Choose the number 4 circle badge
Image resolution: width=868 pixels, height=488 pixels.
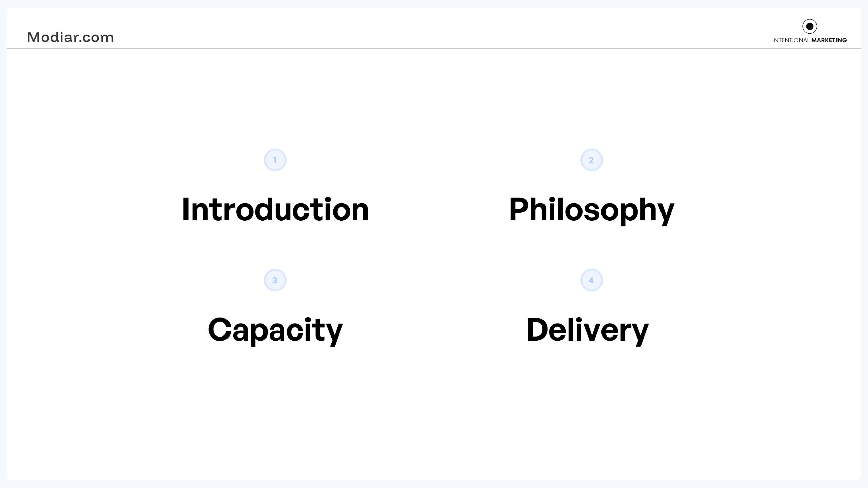click(x=591, y=280)
